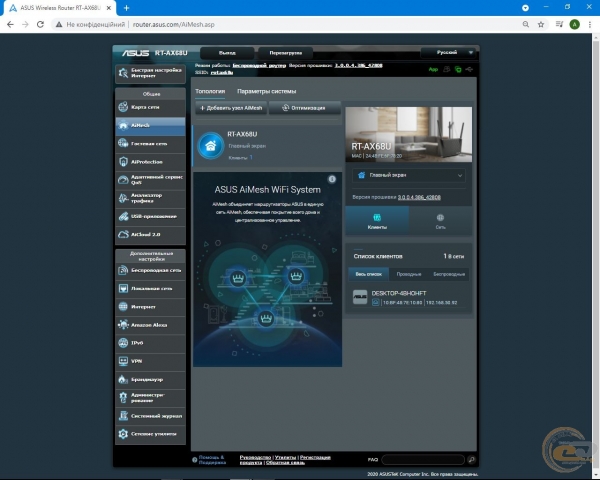Select the AiMesh sidebar icon

tap(123, 125)
